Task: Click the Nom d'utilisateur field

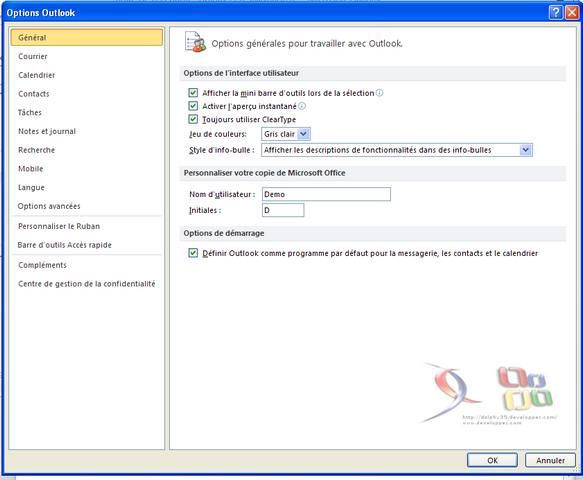Action: click(x=326, y=194)
